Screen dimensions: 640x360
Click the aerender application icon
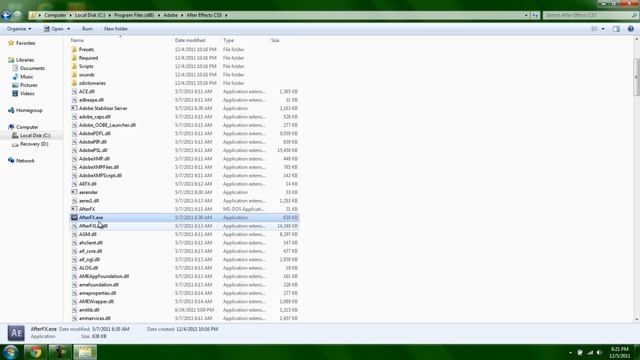coord(74,192)
